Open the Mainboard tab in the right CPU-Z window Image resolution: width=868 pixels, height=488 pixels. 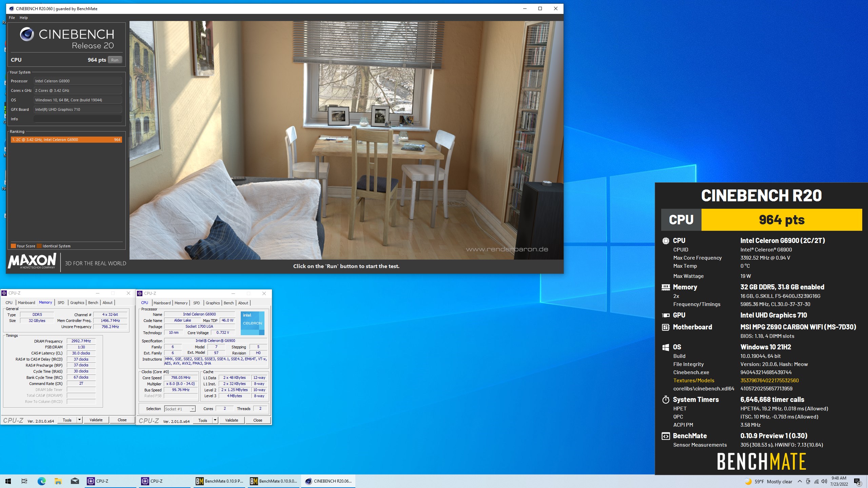pos(162,303)
